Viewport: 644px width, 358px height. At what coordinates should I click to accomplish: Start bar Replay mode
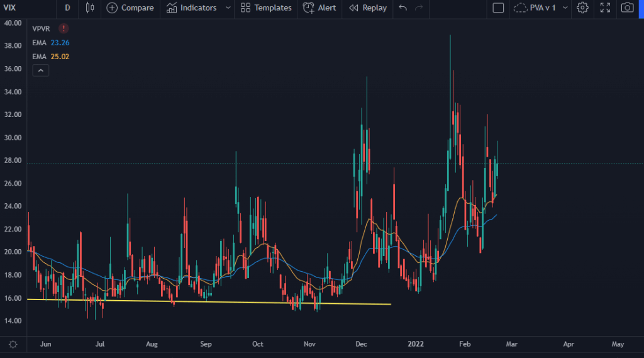coord(367,8)
